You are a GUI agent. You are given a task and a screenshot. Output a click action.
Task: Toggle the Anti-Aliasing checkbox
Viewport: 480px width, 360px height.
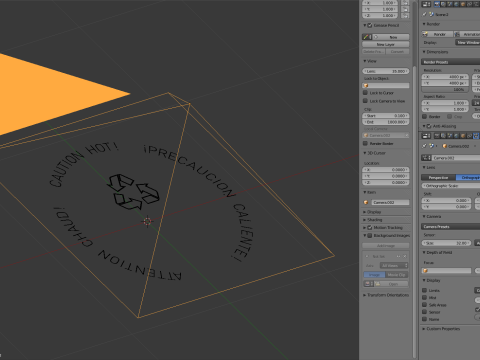point(429,126)
